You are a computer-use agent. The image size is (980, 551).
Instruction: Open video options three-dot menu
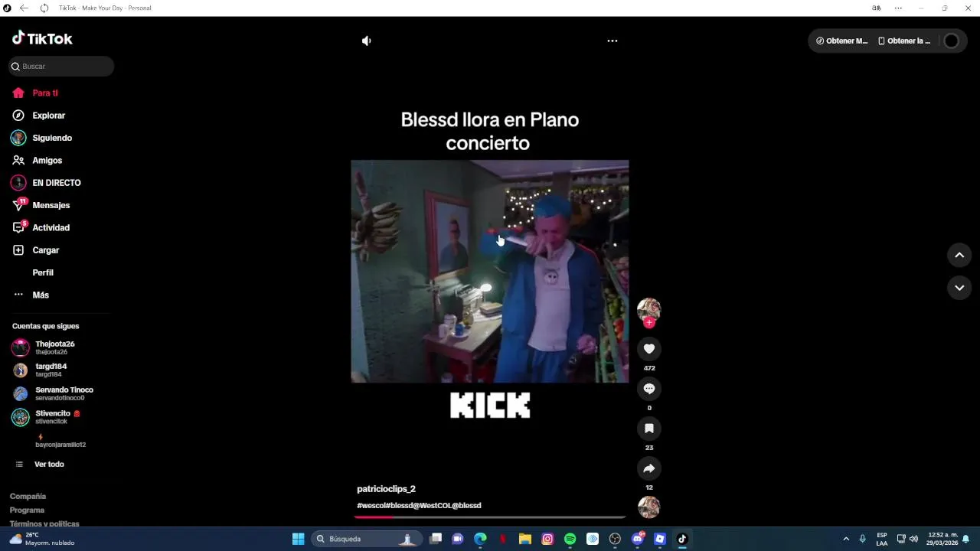[x=612, y=41]
